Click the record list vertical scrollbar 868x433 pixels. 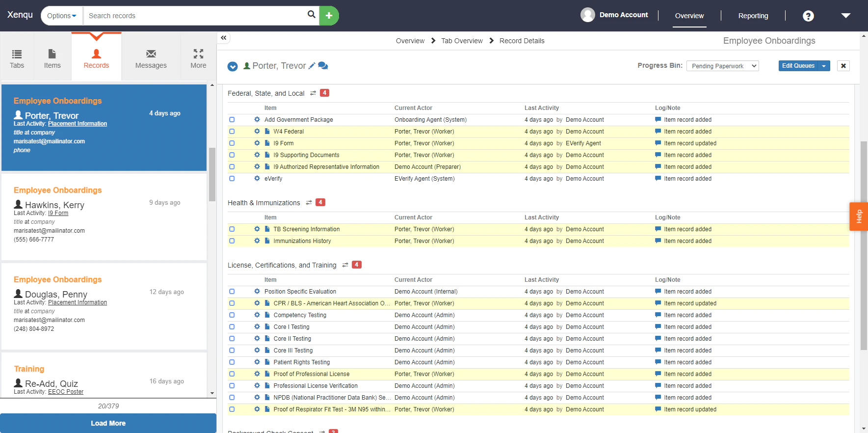(212, 174)
